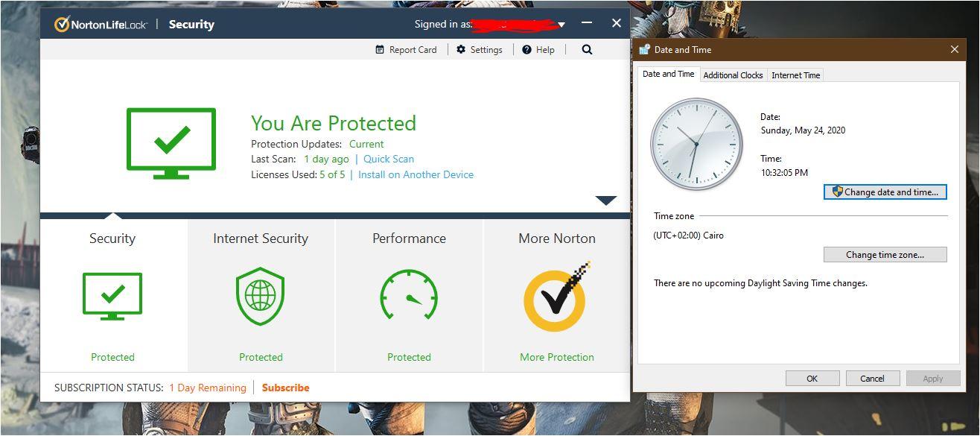Screen dimensions: 980x436
Task: Select the Date and Time tab
Action: [669, 74]
